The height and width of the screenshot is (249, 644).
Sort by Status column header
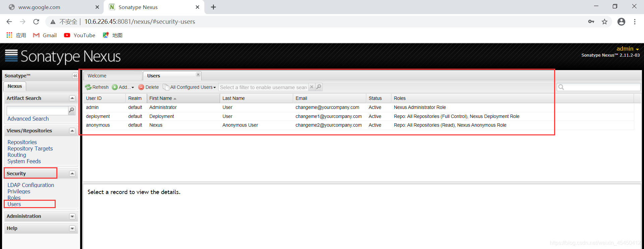379,98
